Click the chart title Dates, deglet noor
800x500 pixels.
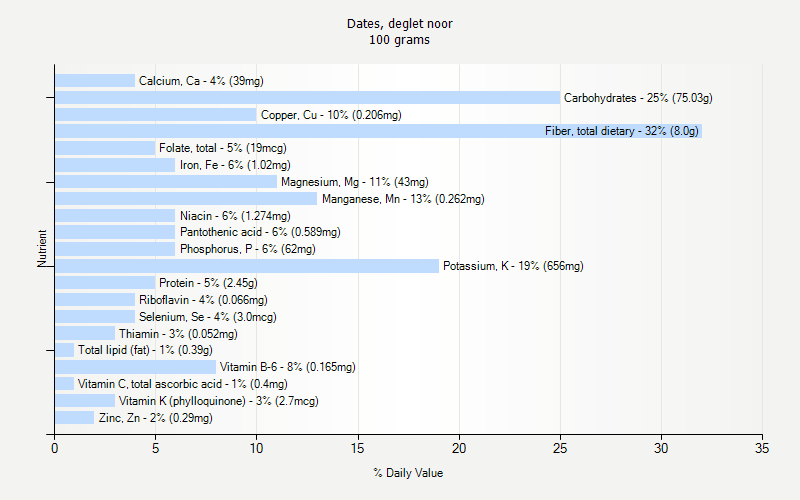pyautogui.click(x=399, y=24)
